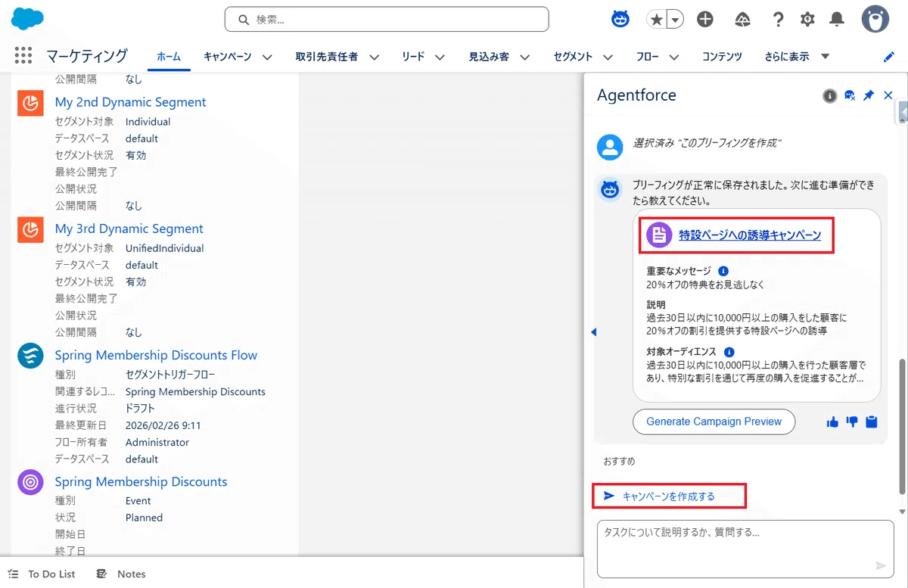This screenshot has width=908, height=588.
Task: Click the My 2nd Dynamic Segment icon
Action: tap(30, 103)
